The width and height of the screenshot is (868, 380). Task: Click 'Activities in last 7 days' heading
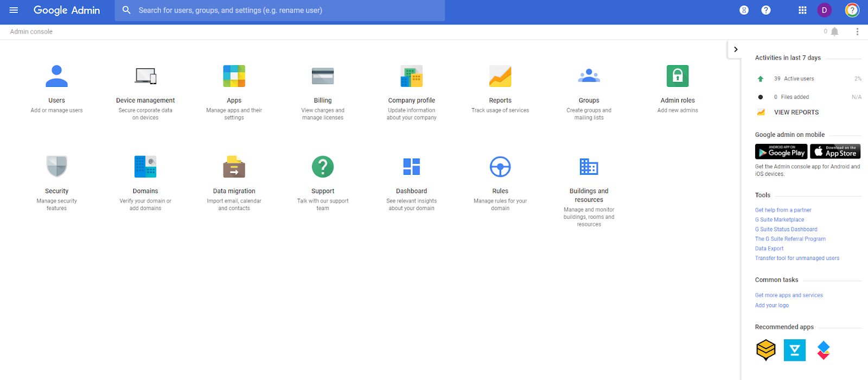tap(788, 58)
